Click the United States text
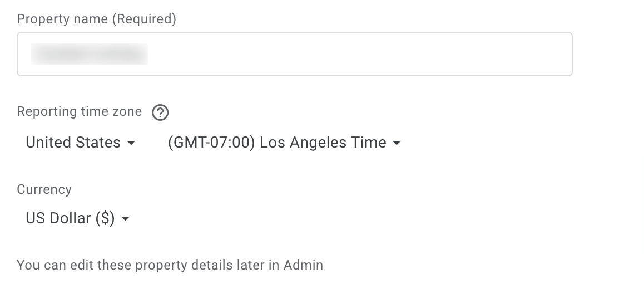 [x=73, y=143]
